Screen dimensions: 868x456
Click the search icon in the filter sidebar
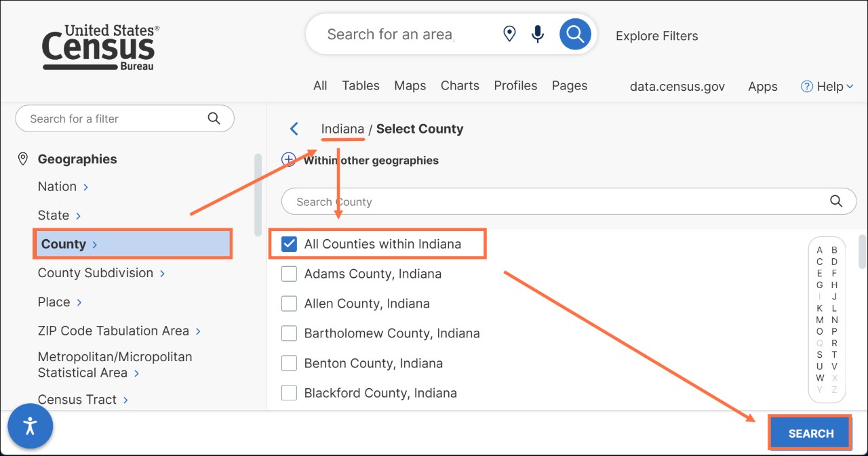tap(214, 118)
